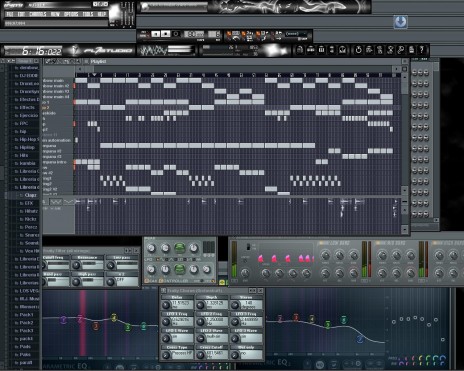Expand the FPC browser folder
The image size is (464, 371).
pyautogui.click(x=23, y=123)
